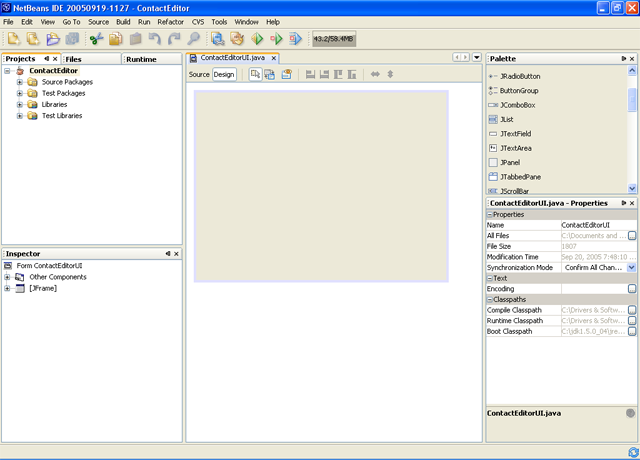Open the Refactor menu
This screenshot has width=640, height=460.
[170, 21]
